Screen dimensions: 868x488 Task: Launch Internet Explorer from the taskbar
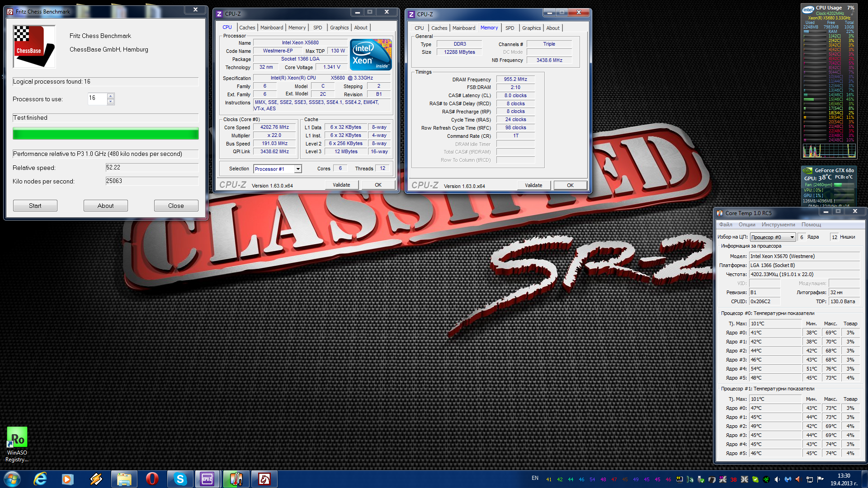click(40, 479)
